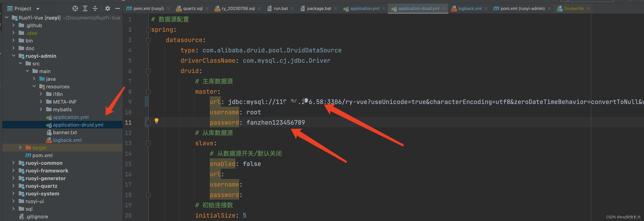Viewport: 644px width, 221px height.
Task: Fold the datasource block at line 3
Action: [x=148, y=40]
